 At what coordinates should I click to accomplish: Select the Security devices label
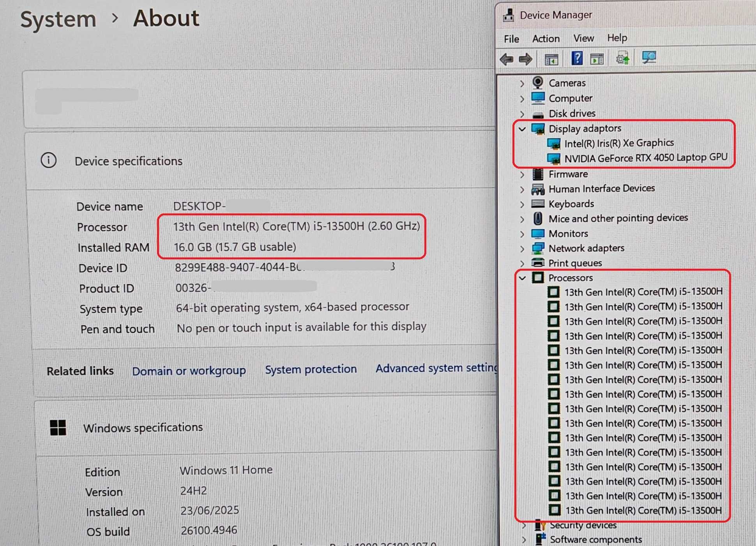[583, 525]
